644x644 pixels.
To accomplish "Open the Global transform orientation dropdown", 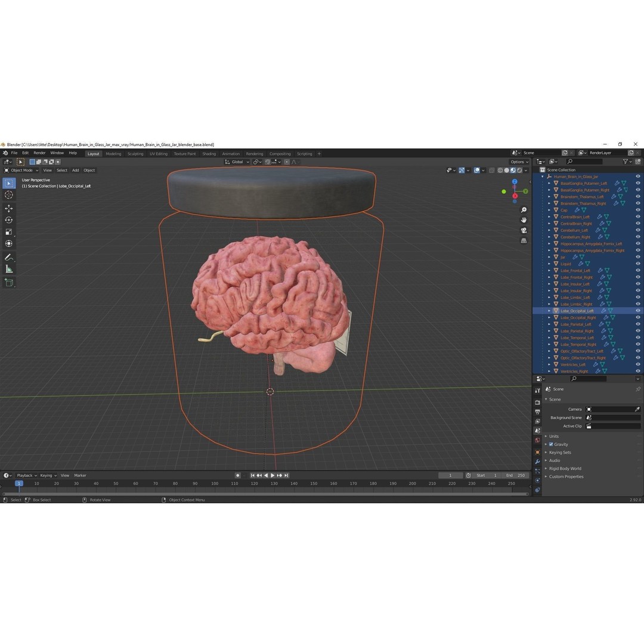I will (x=237, y=162).
